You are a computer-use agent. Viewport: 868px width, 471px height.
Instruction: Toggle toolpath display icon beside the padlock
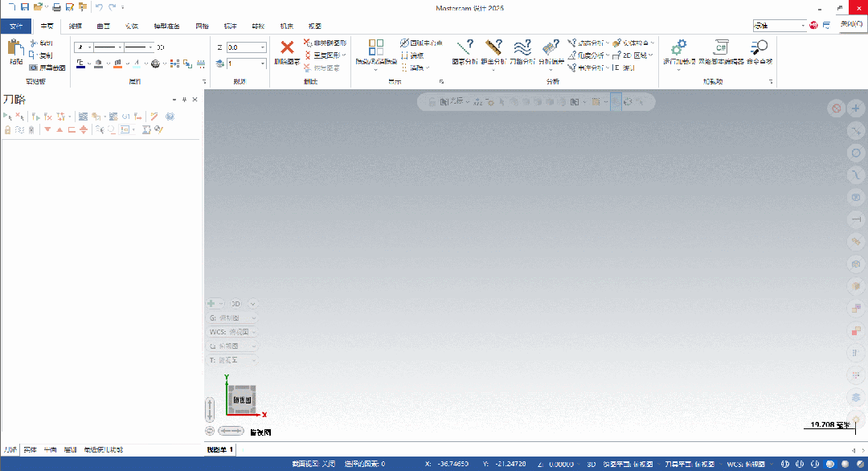click(20, 129)
